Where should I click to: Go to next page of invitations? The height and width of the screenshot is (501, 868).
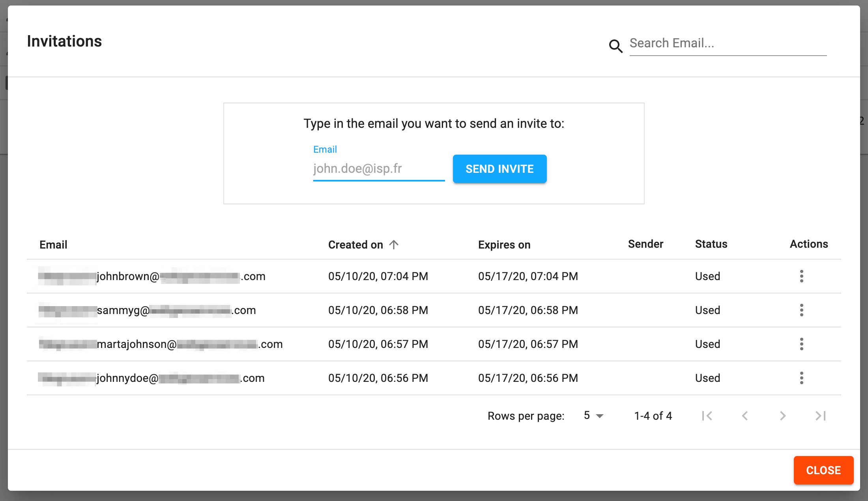coord(783,416)
